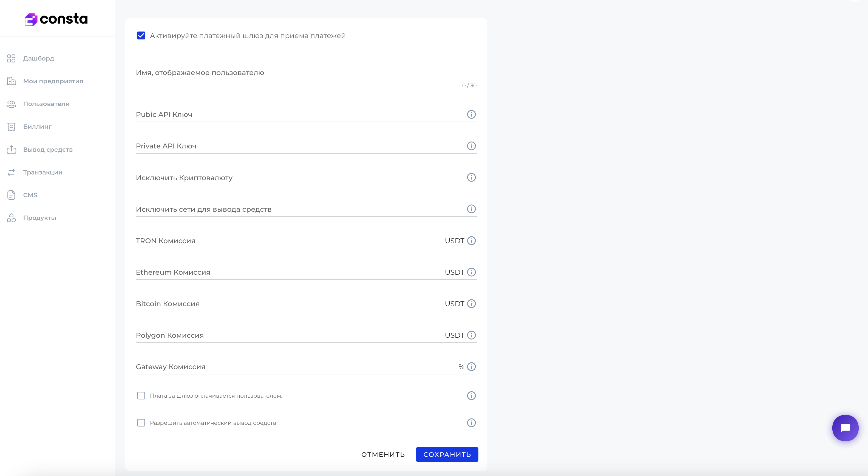Show info for Private API Ключ
Image resolution: width=868 pixels, height=476 pixels.
click(471, 146)
